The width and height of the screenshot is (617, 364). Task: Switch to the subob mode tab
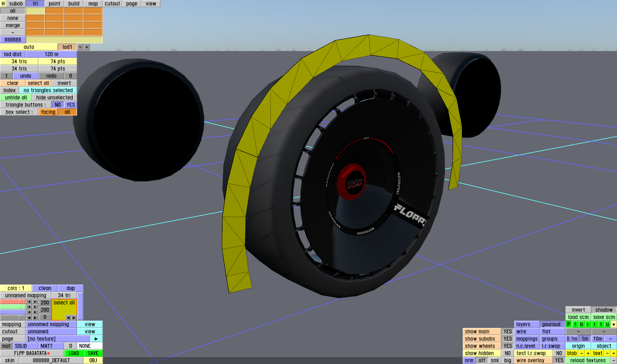click(16, 4)
